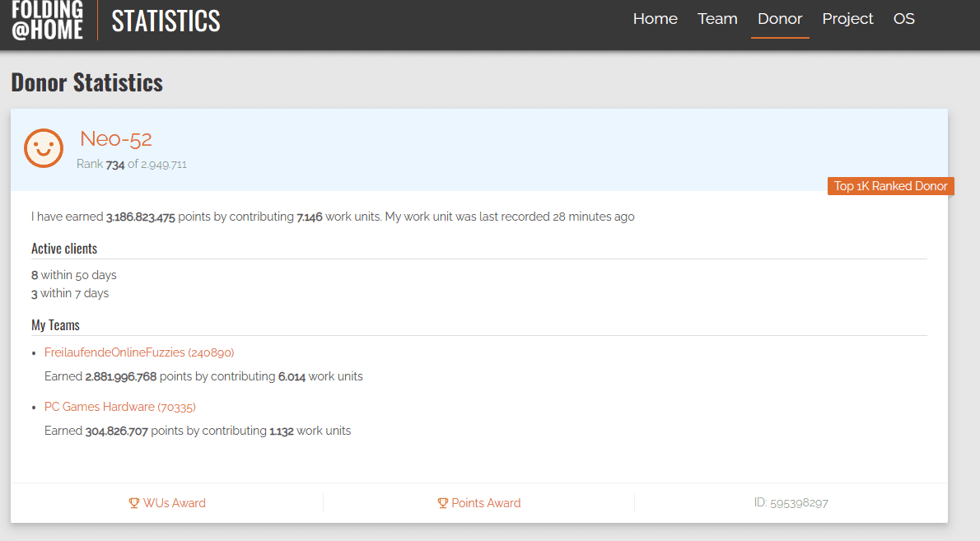Open the Project section
The image size is (980, 541).
tap(847, 19)
